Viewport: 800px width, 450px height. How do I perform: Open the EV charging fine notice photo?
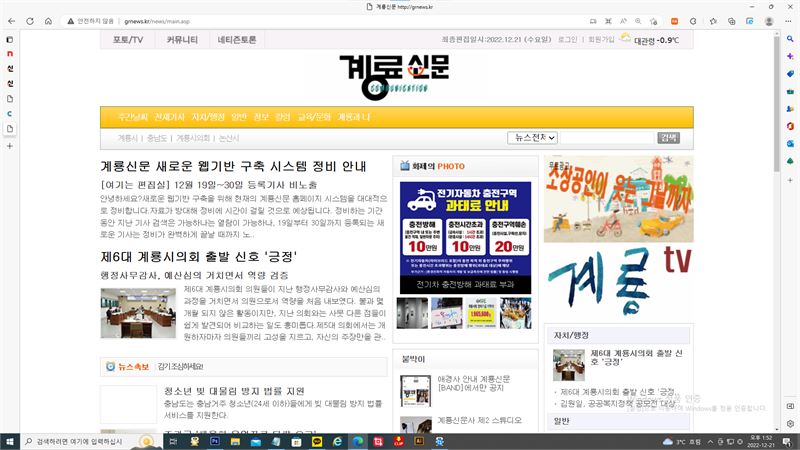(x=465, y=237)
